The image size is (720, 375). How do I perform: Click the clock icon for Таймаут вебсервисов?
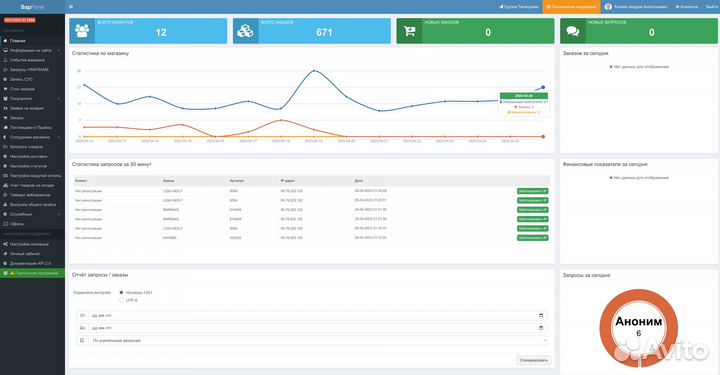(x=6, y=195)
